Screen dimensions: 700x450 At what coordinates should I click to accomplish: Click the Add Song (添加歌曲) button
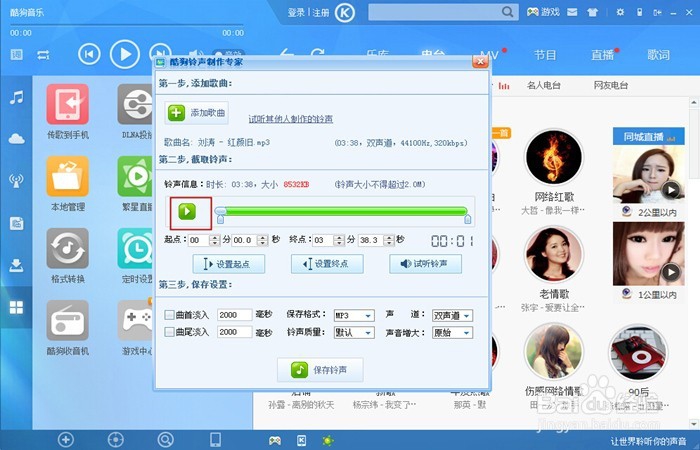point(197,113)
